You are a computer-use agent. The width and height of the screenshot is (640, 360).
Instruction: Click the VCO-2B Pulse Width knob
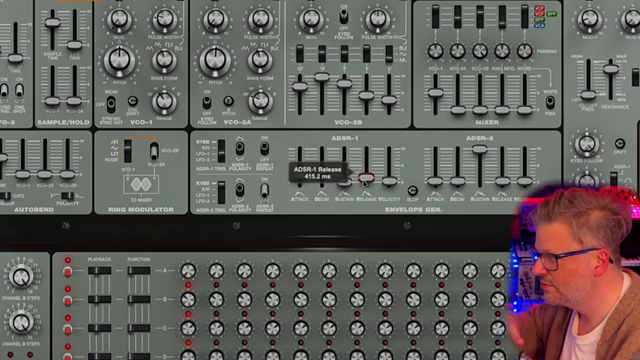[x=378, y=19]
